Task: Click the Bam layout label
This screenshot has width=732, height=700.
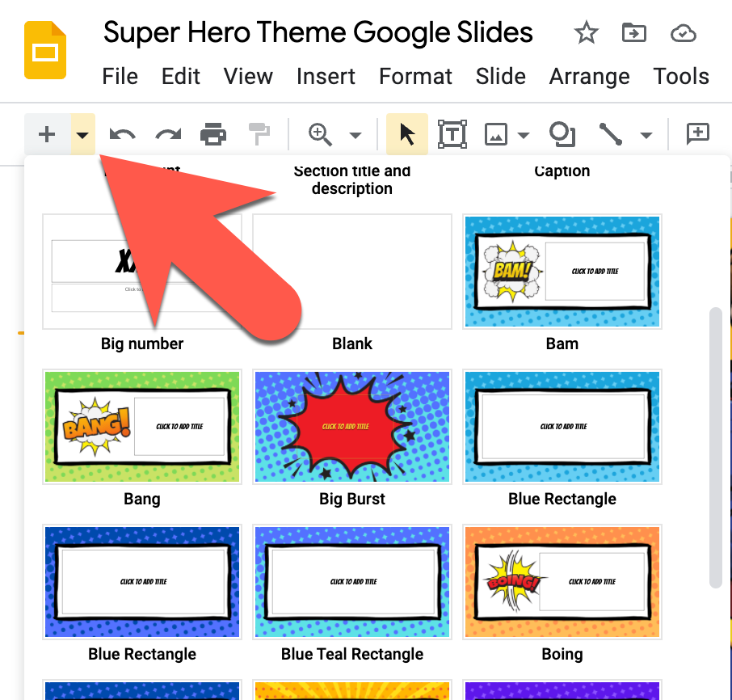Action: 562,344
